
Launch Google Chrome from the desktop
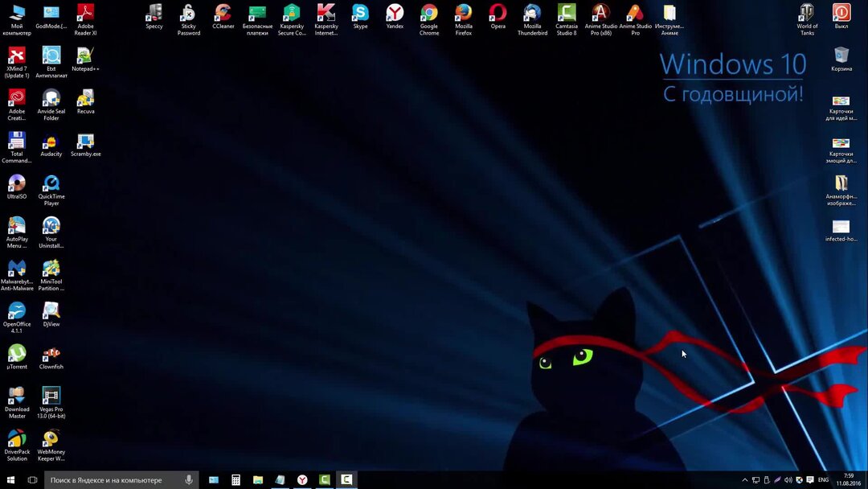coord(429,19)
